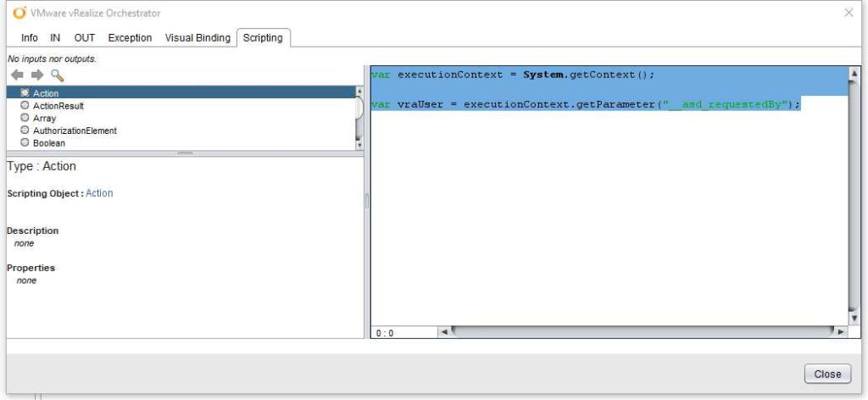This screenshot has width=868, height=400.
Task: Click the ActionResult type icon
Action: point(25,105)
